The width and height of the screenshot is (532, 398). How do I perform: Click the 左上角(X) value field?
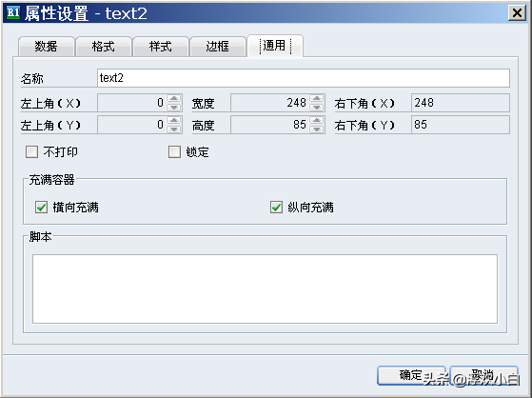[x=132, y=103]
